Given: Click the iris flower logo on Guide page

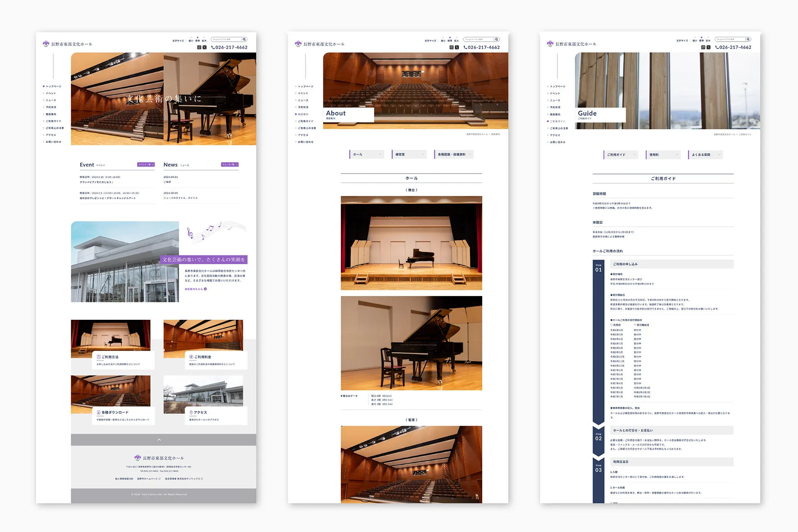Looking at the screenshot, I should (550, 44).
